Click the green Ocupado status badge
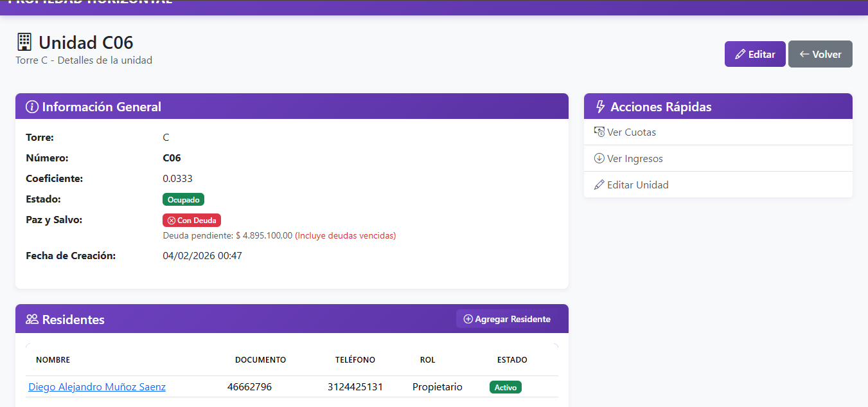The width and height of the screenshot is (868, 407). tap(183, 199)
